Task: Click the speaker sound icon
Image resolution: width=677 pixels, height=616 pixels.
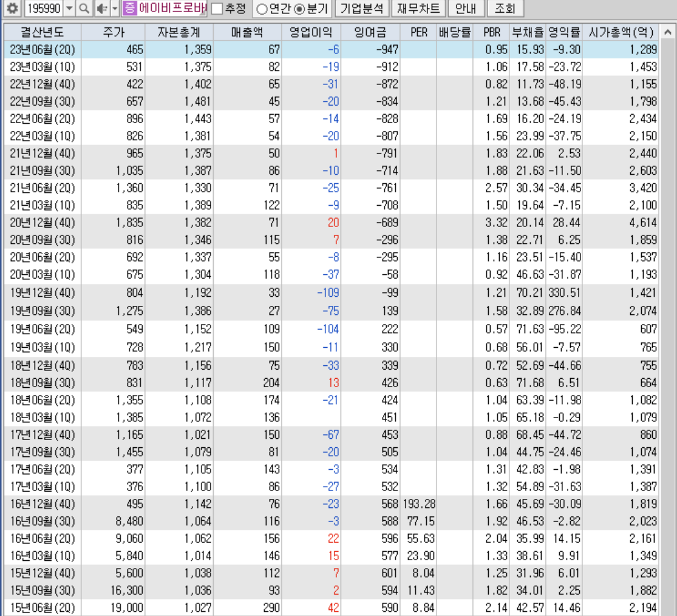Action: tap(102, 8)
